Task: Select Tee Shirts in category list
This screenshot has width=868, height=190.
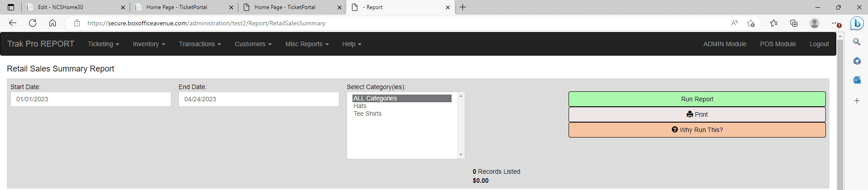Action: (x=367, y=114)
